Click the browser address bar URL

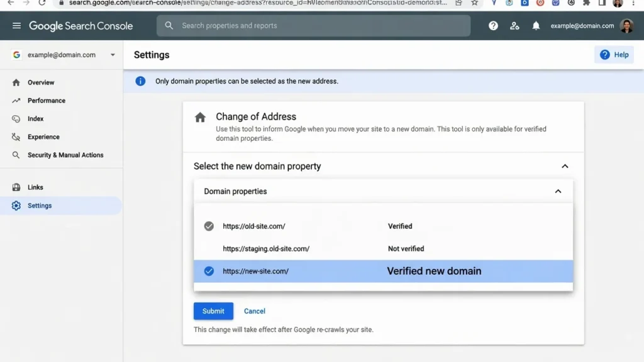point(258,3)
